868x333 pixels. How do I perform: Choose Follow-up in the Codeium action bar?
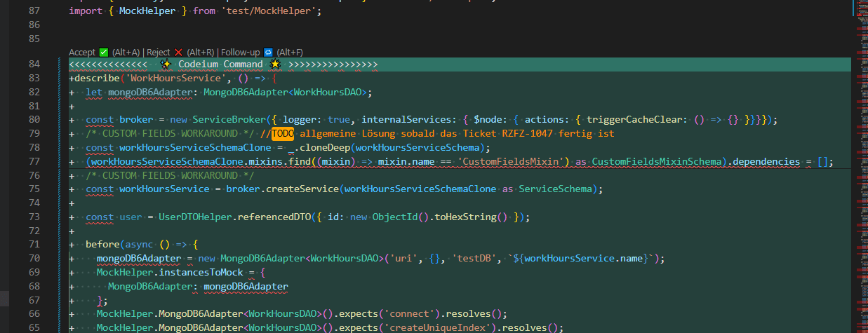point(241,53)
